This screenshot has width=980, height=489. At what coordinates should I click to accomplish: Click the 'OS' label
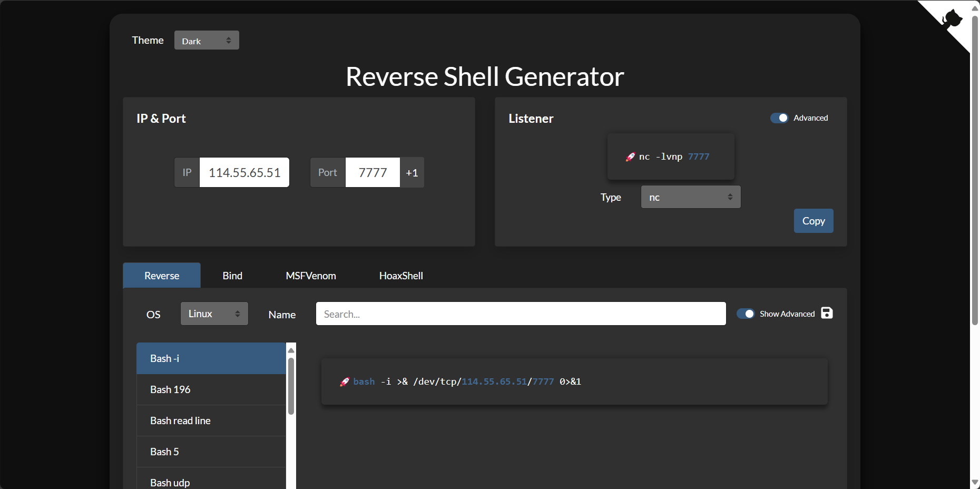[x=153, y=315]
